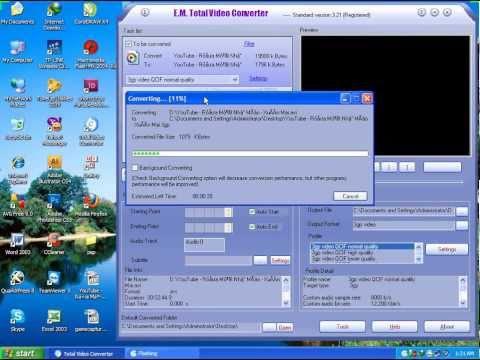The width and height of the screenshot is (480, 360).
Task: Select 3gp video QCIF high quality profile
Action: pyautogui.click(x=343, y=253)
